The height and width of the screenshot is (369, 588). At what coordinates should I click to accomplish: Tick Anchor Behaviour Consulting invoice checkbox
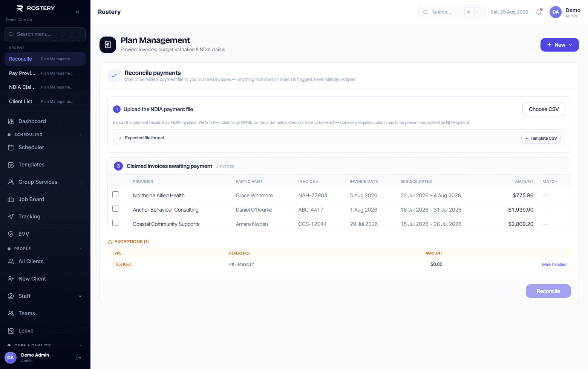point(115,209)
